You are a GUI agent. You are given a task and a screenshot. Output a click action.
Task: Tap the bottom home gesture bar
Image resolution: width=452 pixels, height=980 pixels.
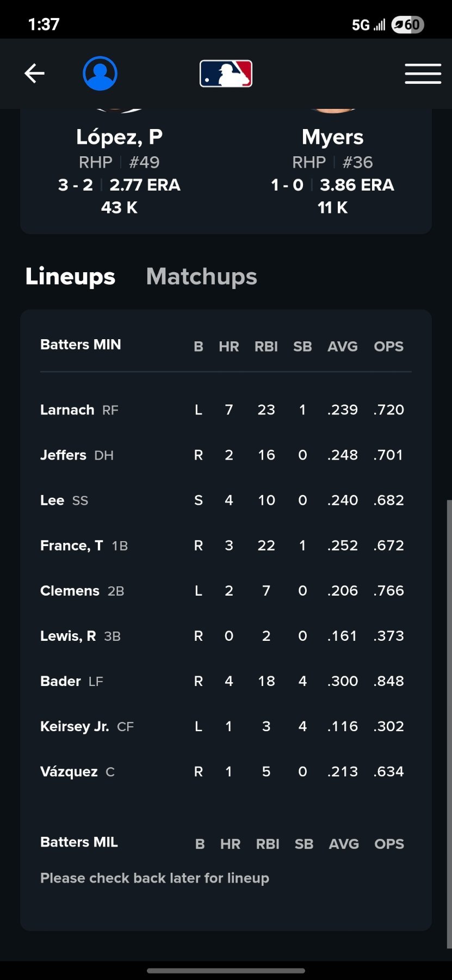[226, 970]
